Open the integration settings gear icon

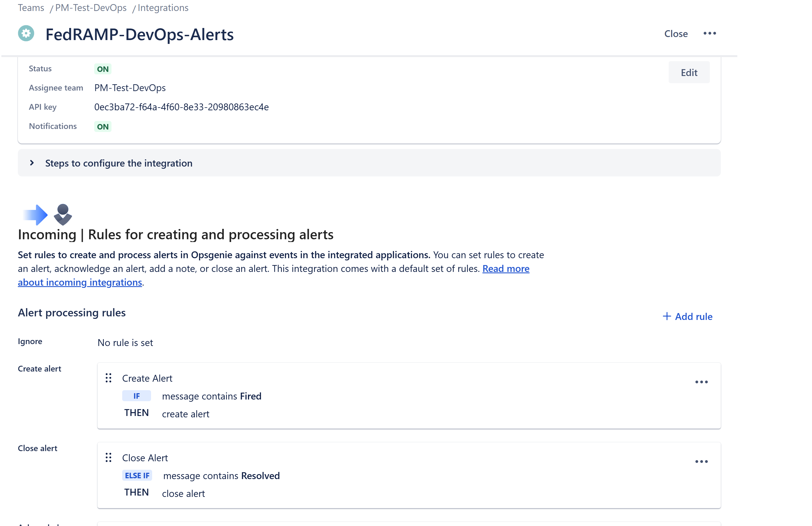26,33
